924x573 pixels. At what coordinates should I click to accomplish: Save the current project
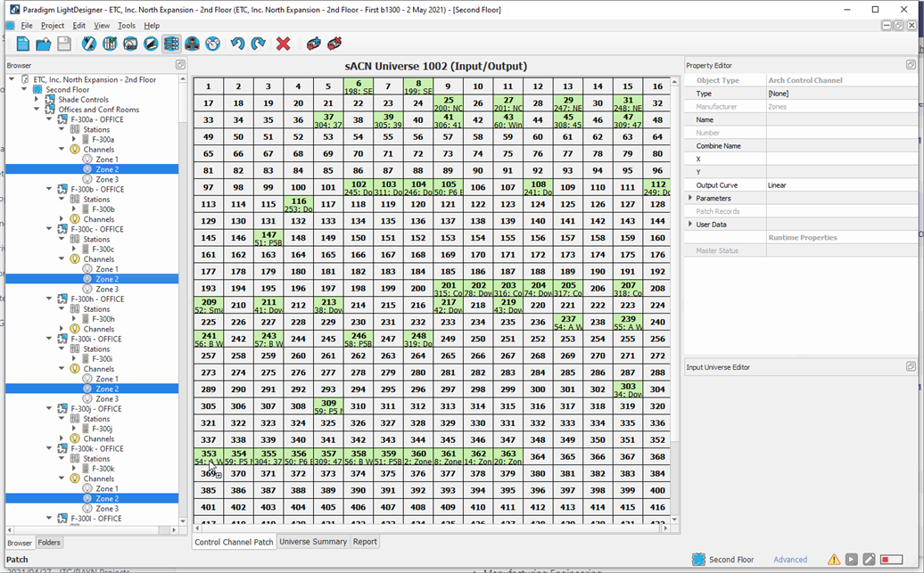pyautogui.click(x=62, y=43)
